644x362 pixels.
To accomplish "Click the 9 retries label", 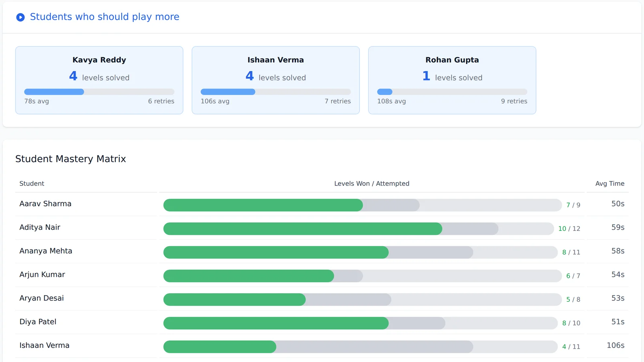I will [x=514, y=101].
